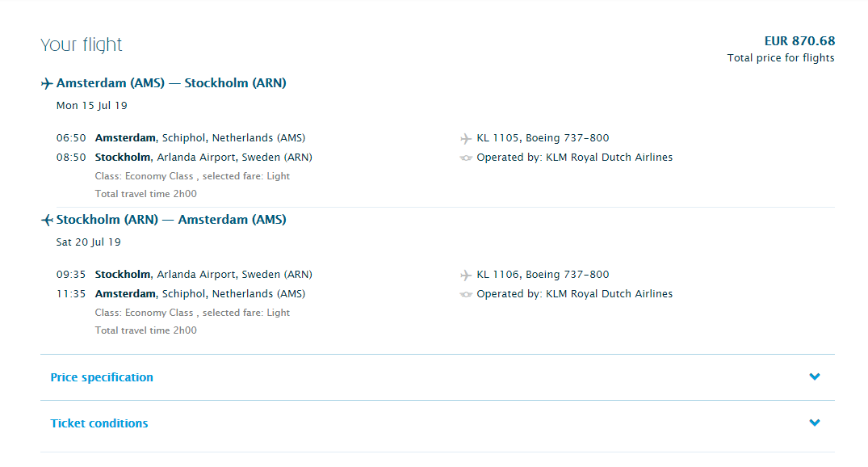Click the "Total price for flights" label
This screenshot has height=467, width=868.
tap(781, 58)
